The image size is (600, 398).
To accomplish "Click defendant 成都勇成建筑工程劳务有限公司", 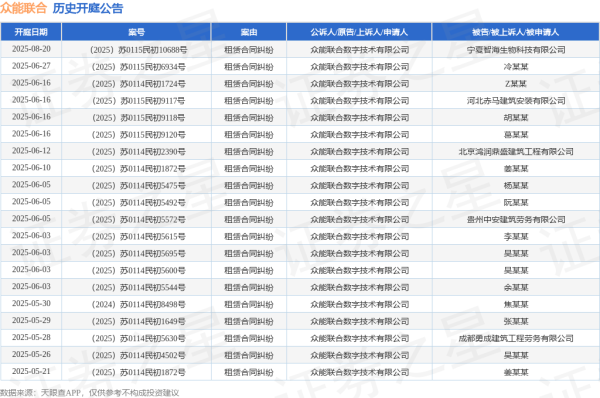I will point(516,338).
